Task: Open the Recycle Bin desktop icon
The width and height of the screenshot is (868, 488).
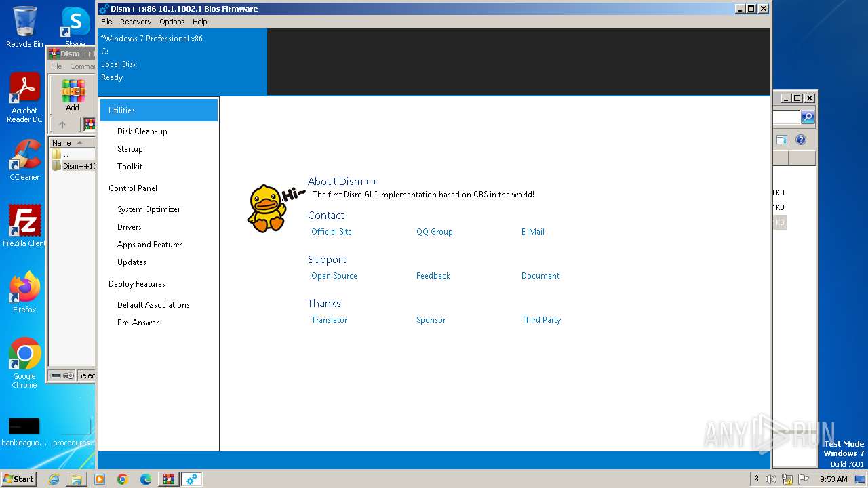Action: [24, 27]
